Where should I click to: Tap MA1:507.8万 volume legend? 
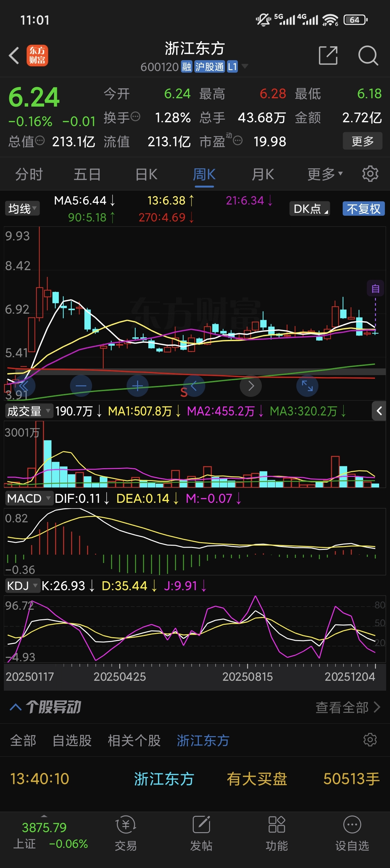click(x=144, y=411)
